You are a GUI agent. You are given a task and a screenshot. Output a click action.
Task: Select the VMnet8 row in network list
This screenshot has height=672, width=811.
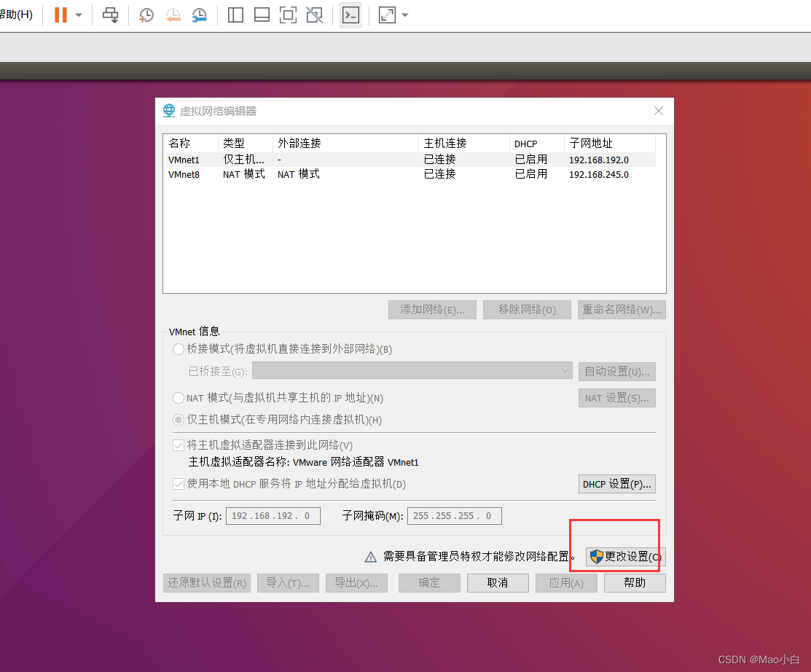[410, 174]
